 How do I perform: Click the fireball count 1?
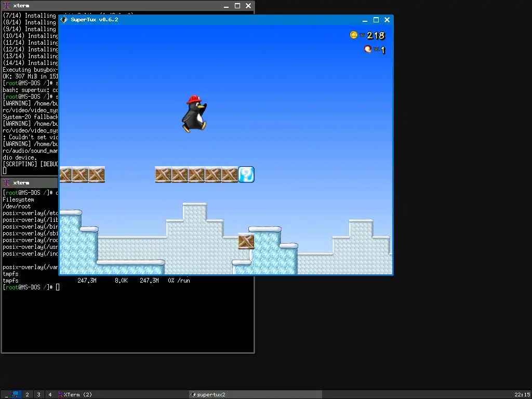(383, 50)
